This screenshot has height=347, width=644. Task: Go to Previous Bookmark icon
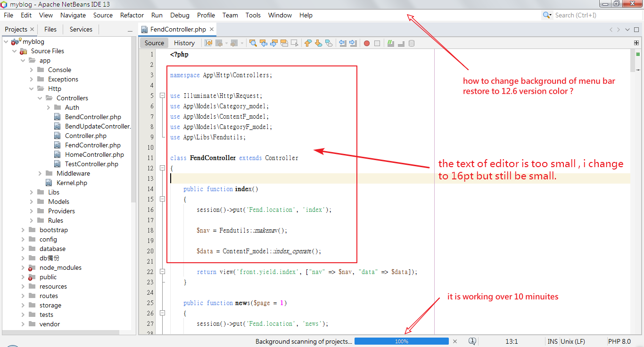tap(308, 43)
